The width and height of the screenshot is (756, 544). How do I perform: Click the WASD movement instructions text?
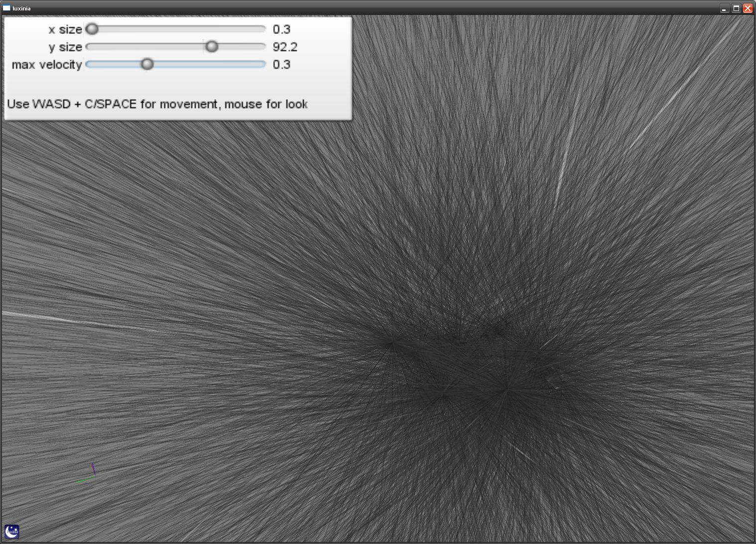coord(157,104)
